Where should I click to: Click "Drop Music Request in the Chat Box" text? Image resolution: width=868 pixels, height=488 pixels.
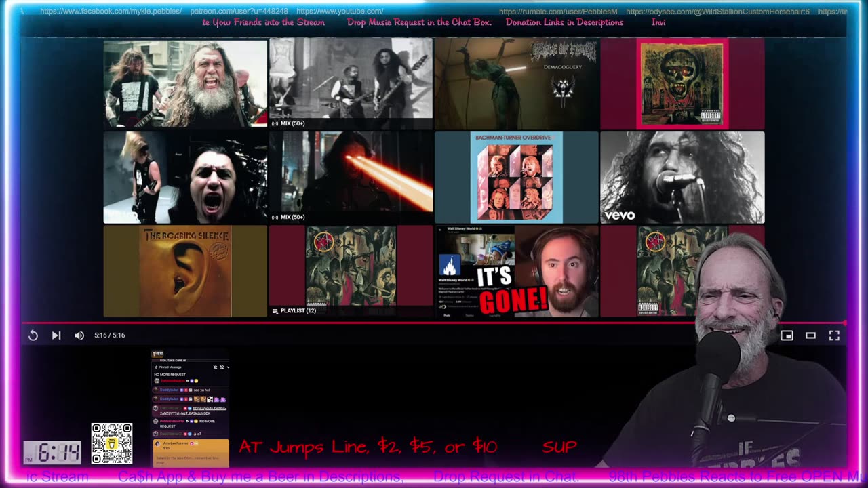pos(419,22)
